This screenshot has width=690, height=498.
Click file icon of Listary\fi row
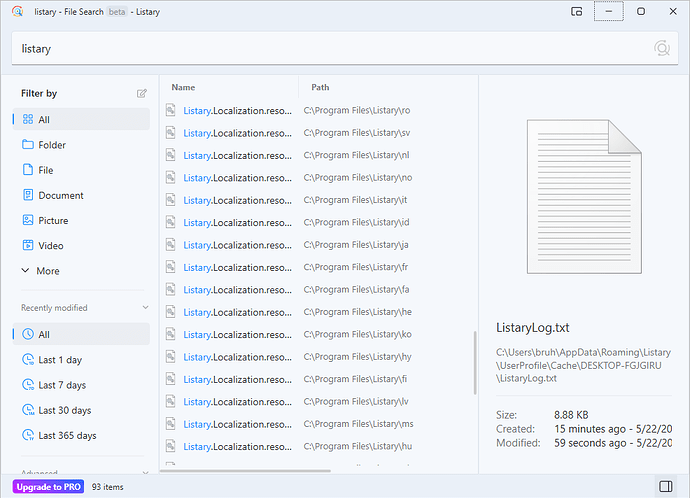click(170, 379)
